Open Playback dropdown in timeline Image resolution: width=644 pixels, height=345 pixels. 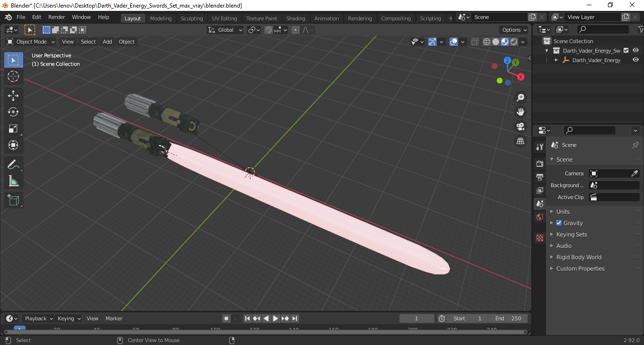click(x=38, y=318)
